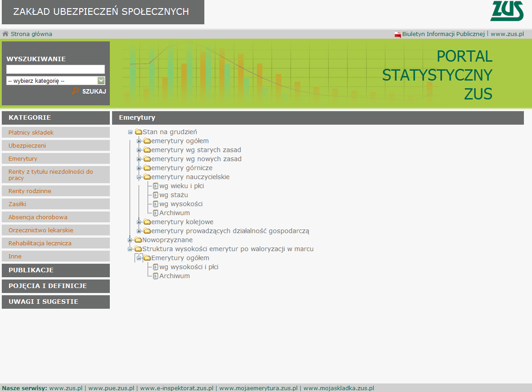The width and height of the screenshot is (532, 392).
Task: Open the wybierz kategorię dropdown
Action: point(56,81)
